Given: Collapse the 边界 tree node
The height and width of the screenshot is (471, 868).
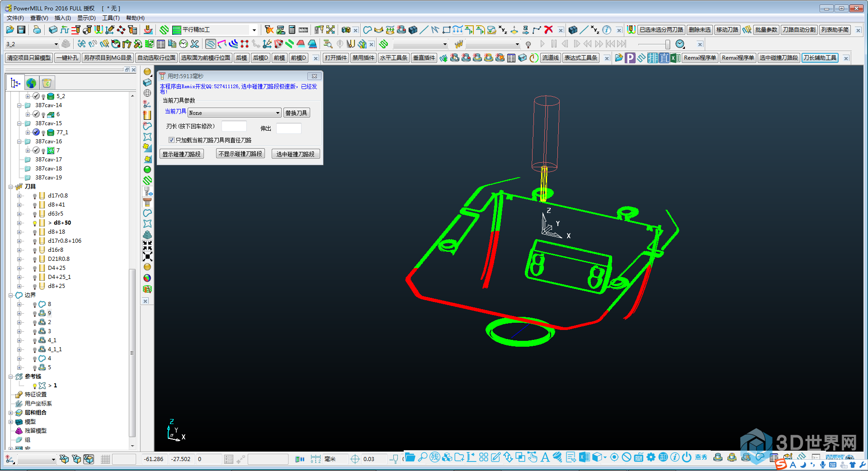Looking at the screenshot, I should [x=11, y=295].
